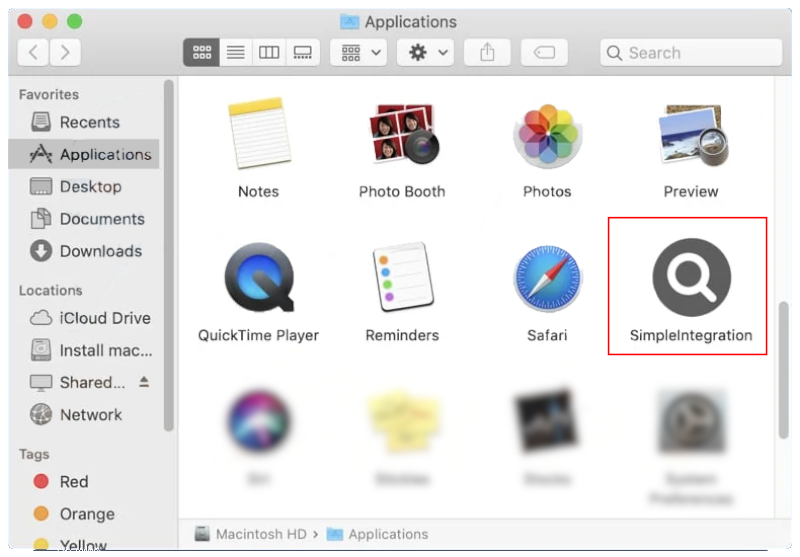Open the group-by arrangement dropdown
The image size is (800, 557).
click(x=361, y=52)
